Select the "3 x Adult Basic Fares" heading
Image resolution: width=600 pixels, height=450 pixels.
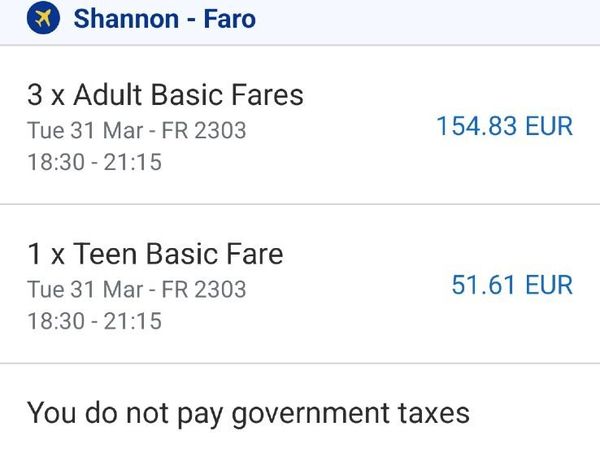165,95
